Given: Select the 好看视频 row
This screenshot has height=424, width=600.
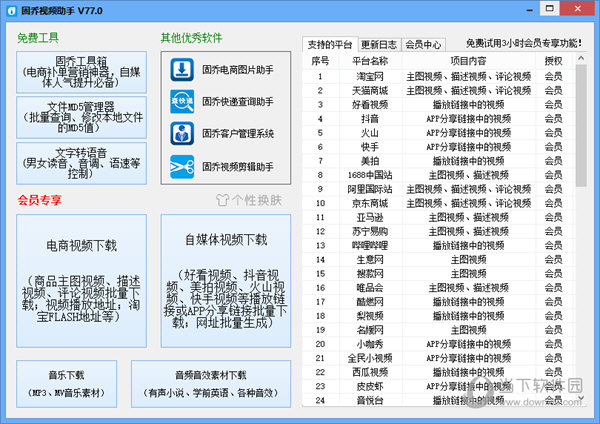Looking at the screenshot, I should click(439, 104).
